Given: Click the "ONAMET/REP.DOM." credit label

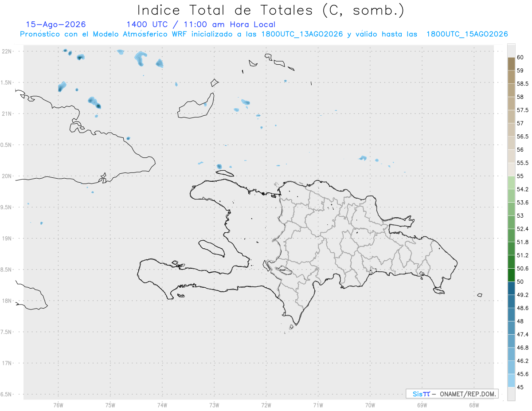Looking at the screenshot, I should pyautogui.click(x=468, y=394).
